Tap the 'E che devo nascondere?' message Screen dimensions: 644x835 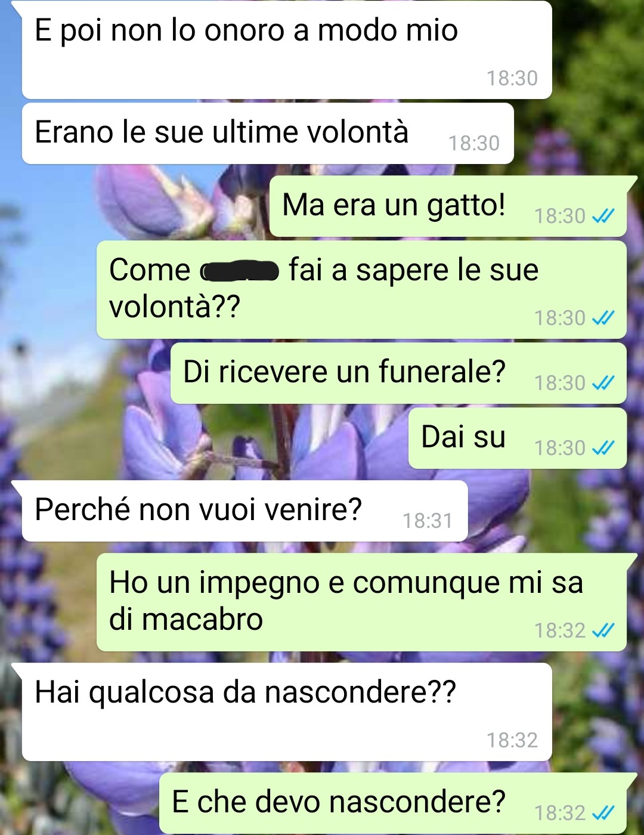point(393,803)
